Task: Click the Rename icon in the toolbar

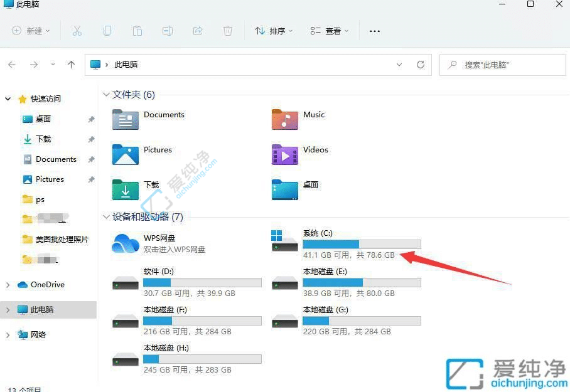Action: [168, 30]
